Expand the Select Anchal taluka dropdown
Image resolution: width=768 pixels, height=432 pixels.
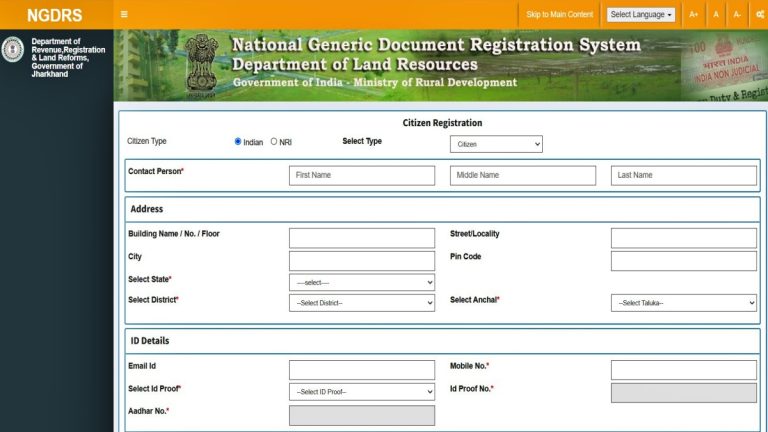(x=684, y=303)
